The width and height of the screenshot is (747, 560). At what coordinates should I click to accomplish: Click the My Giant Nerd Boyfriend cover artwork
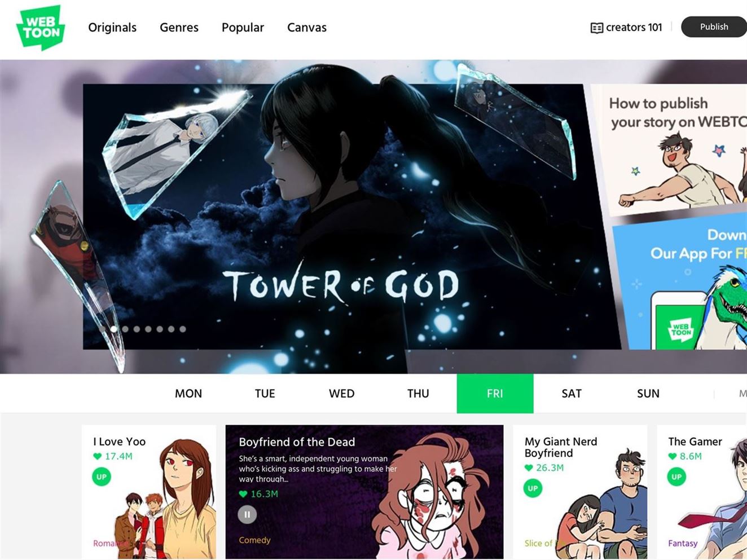[x=601, y=505]
